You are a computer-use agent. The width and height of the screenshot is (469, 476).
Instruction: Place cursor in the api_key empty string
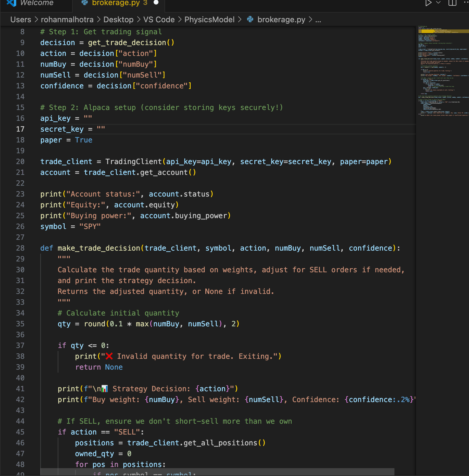[88, 118]
